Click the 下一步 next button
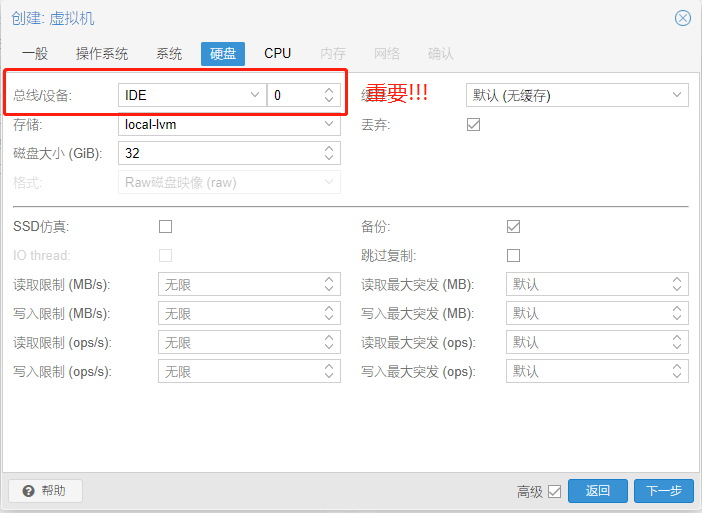This screenshot has height=513, width=702. click(x=663, y=491)
